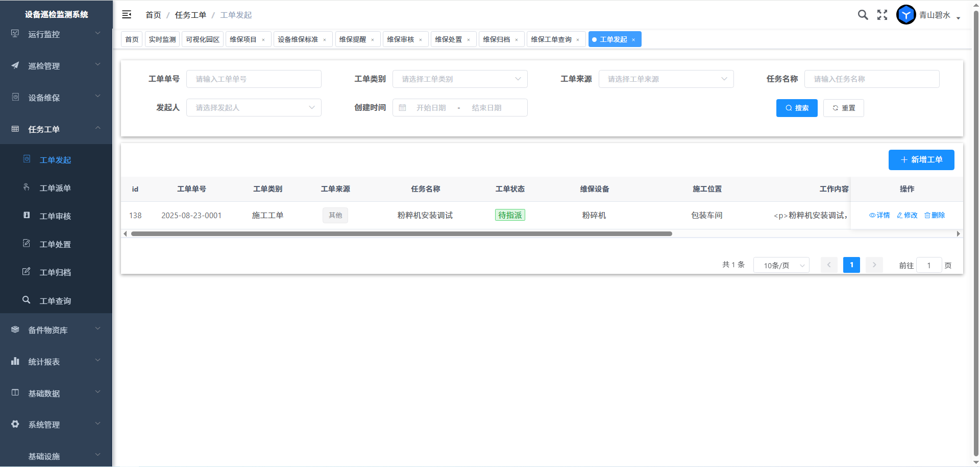
Task: Expand the 备件物资库 sidebar menu
Action: click(56, 330)
